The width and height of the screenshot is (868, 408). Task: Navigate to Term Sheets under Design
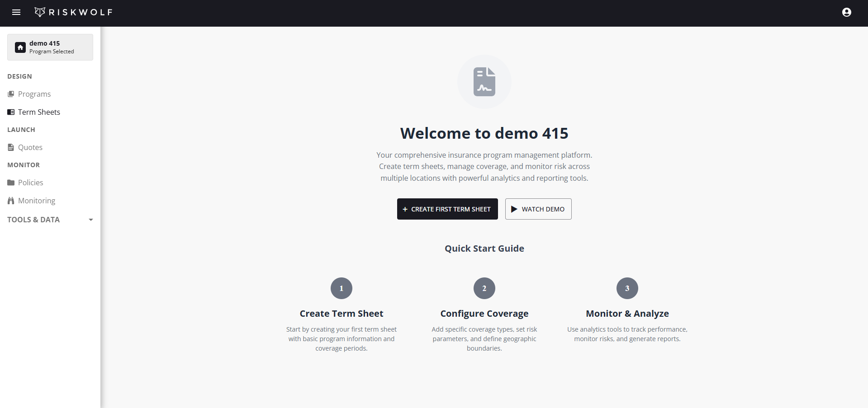point(38,112)
